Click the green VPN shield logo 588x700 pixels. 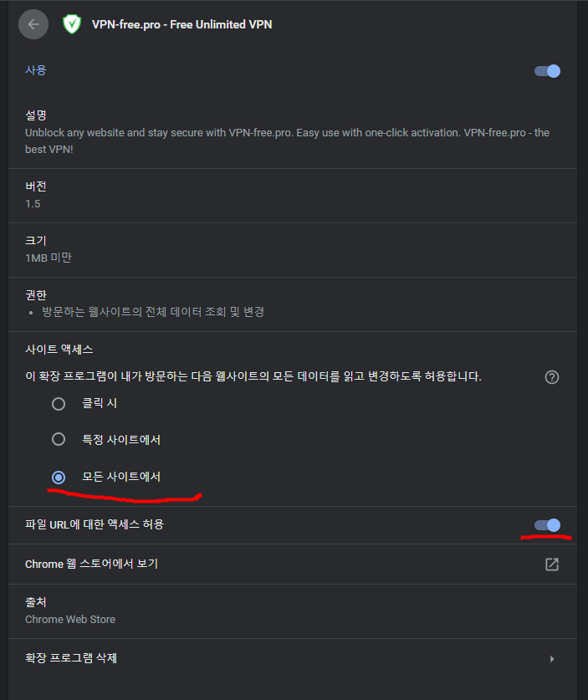point(72,24)
